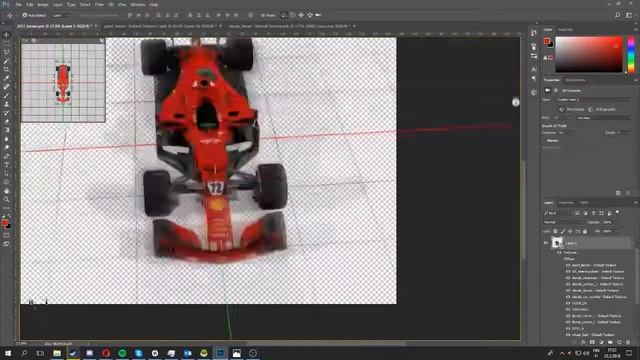Image resolution: width=640 pixels, height=360 pixels.
Task: Select the Clone Stamp tool
Action: tap(6, 104)
